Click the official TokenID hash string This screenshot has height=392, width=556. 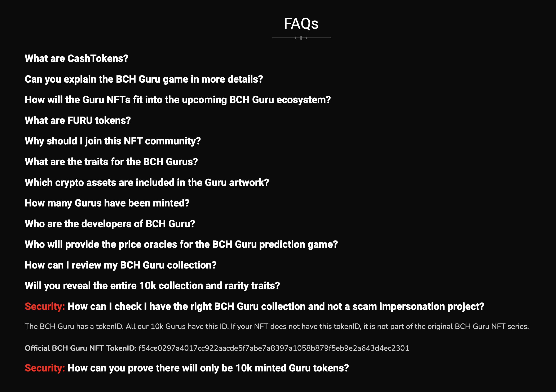[274, 348]
